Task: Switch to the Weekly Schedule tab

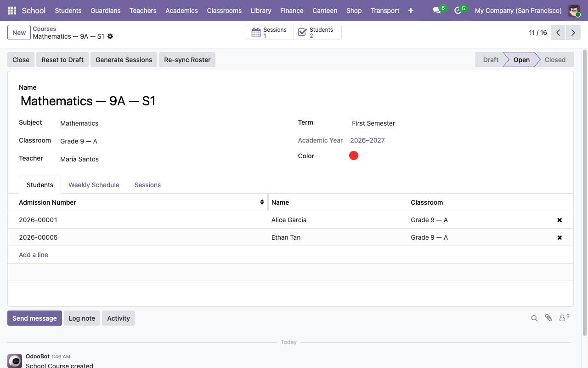Action: tap(94, 185)
